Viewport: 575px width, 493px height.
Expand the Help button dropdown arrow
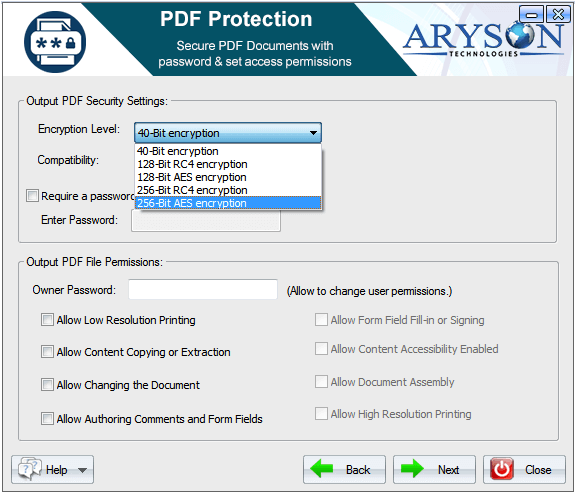tap(83, 470)
